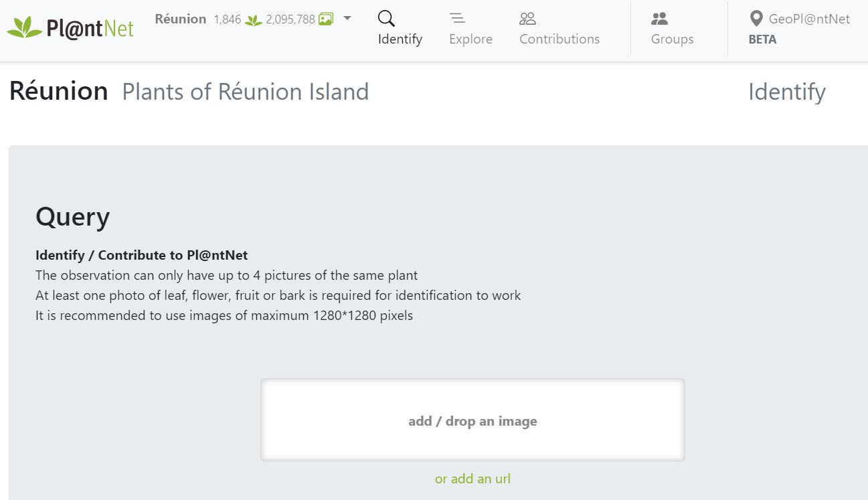Click the 1,846 species count
The image size is (868, 500).
228,19
